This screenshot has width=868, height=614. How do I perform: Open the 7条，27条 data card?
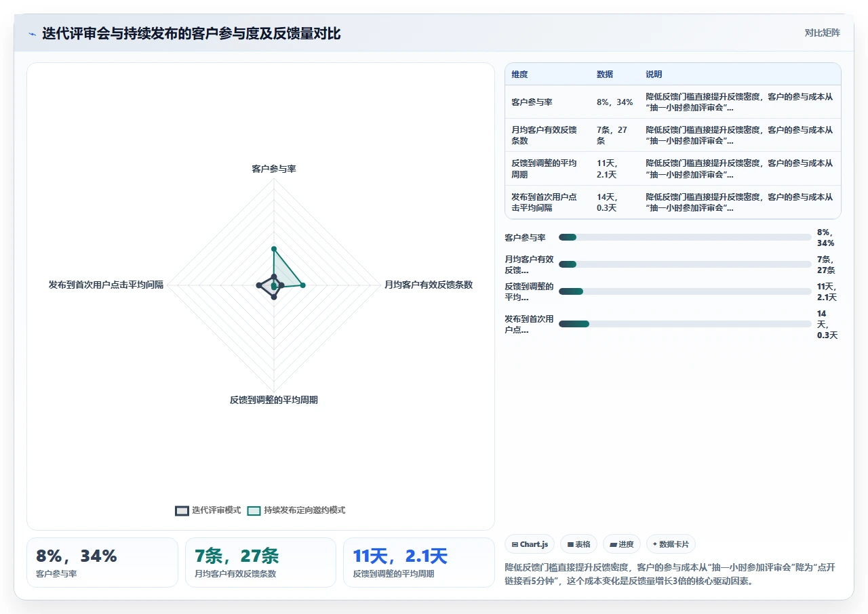[x=260, y=562]
